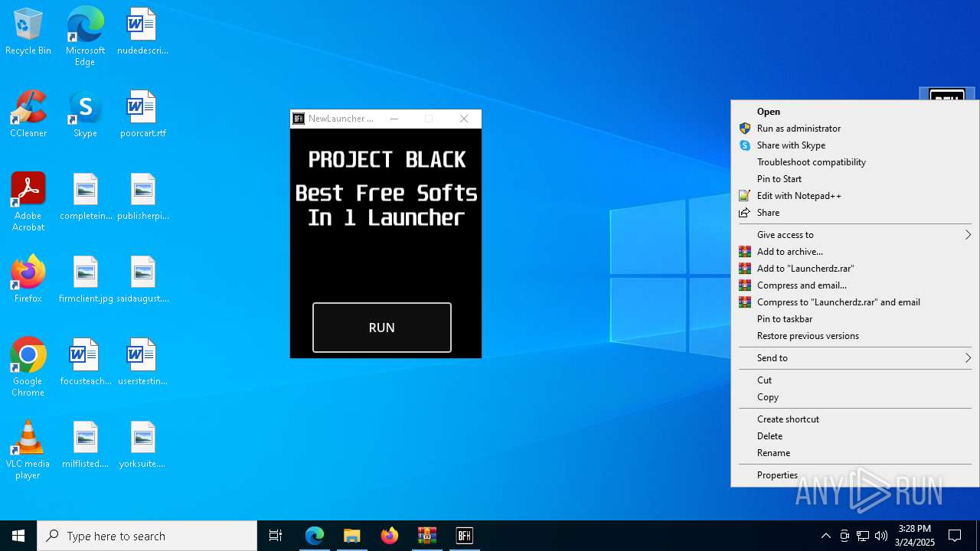980x551 pixels.
Task: Choose Add to archive...
Action: pos(855,252)
